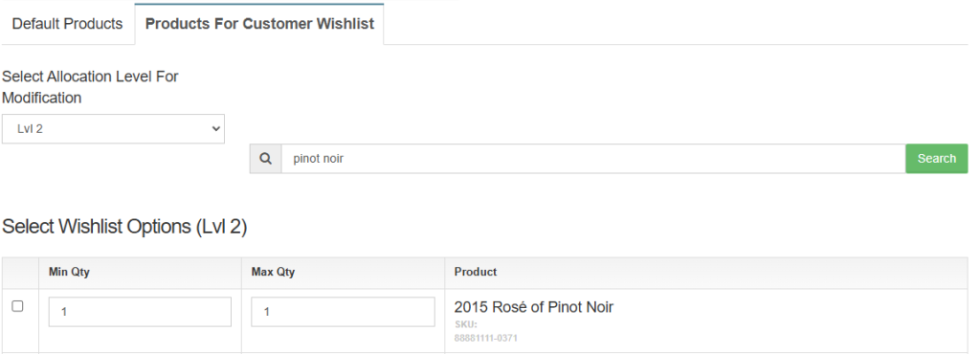Click the green Search button
This screenshot has width=980, height=354.
[936, 159]
